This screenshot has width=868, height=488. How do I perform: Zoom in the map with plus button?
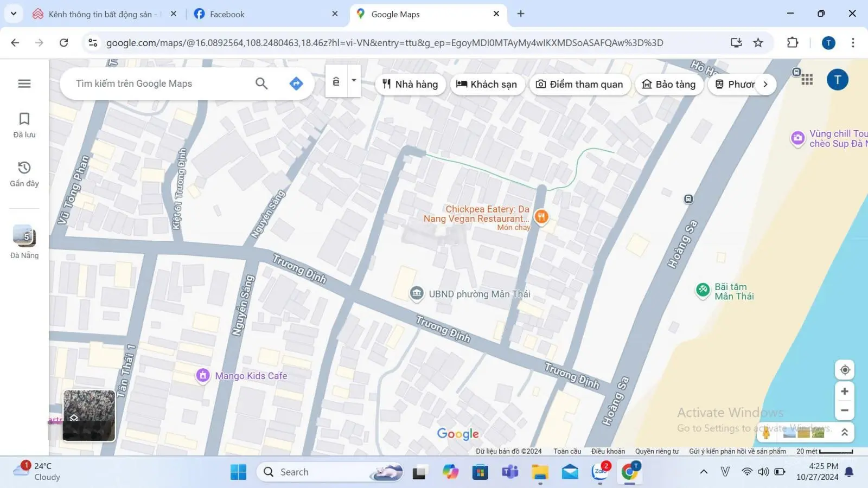[845, 391]
